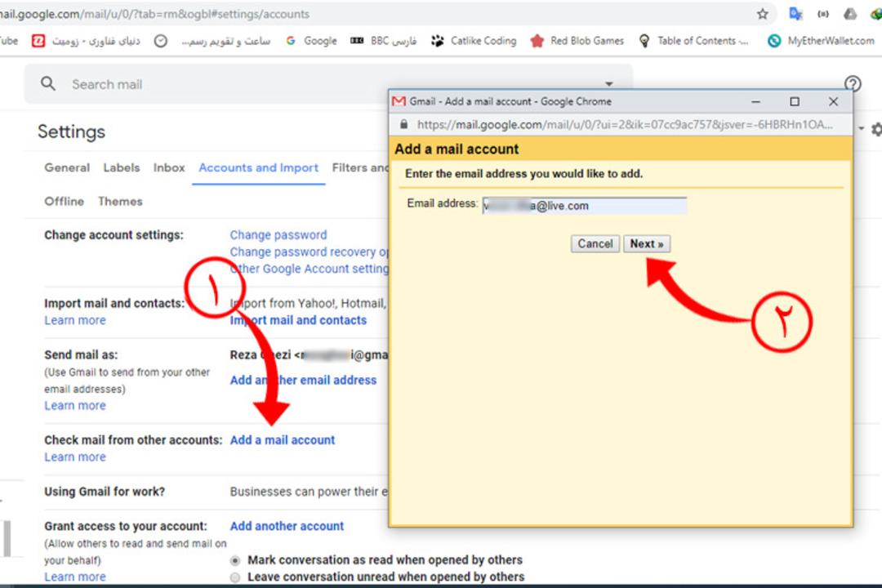The height and width of the screenshot is (588, 882).
Task: Open the Offline settings tab
Action: [65, 202]
